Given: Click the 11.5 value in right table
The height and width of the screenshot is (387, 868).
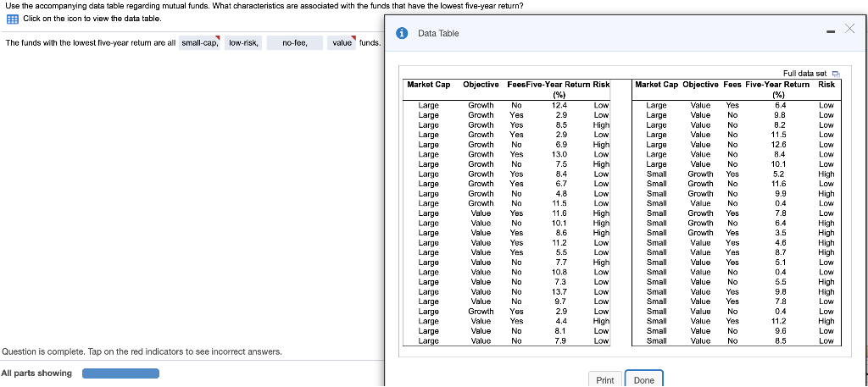Looking at the screenshot, I should [779, 135].
